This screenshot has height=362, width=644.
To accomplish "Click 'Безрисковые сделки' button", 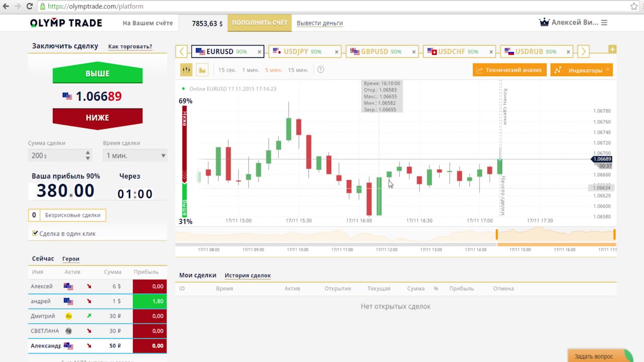I will (x=67, y=215).
